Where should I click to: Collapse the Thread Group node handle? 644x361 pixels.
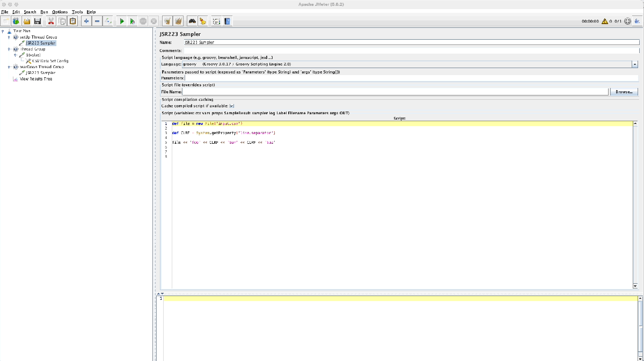point(9,49)
